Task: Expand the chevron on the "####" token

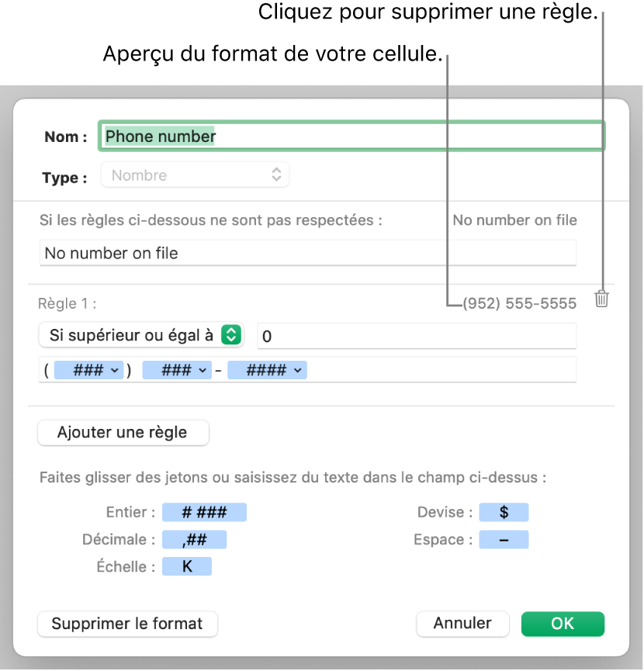Action: [x=297, y=370]
